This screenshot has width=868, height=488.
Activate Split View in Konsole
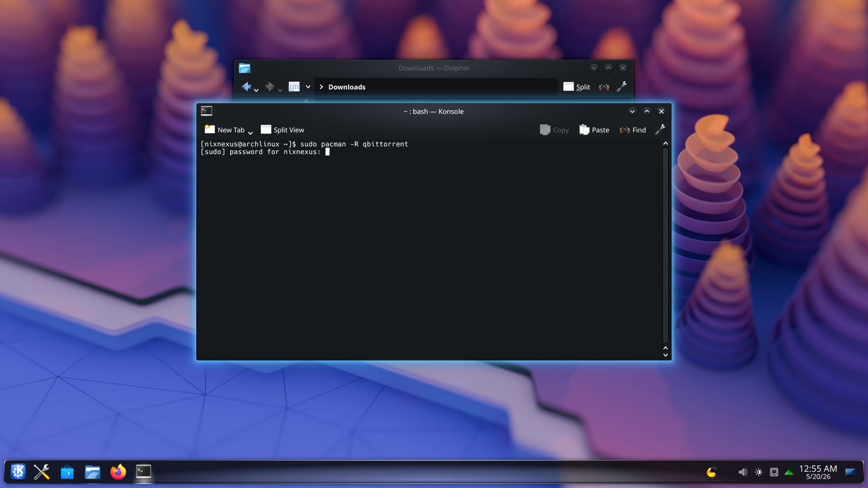(283, 130)
